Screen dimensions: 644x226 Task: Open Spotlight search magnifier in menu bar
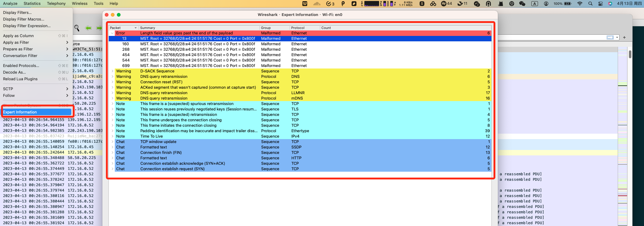590,4
